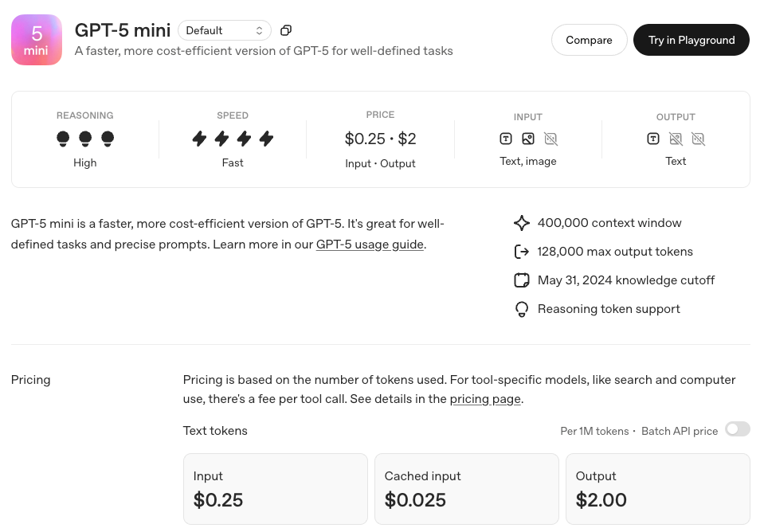Open the GPT-5 usage guide link

370,244
